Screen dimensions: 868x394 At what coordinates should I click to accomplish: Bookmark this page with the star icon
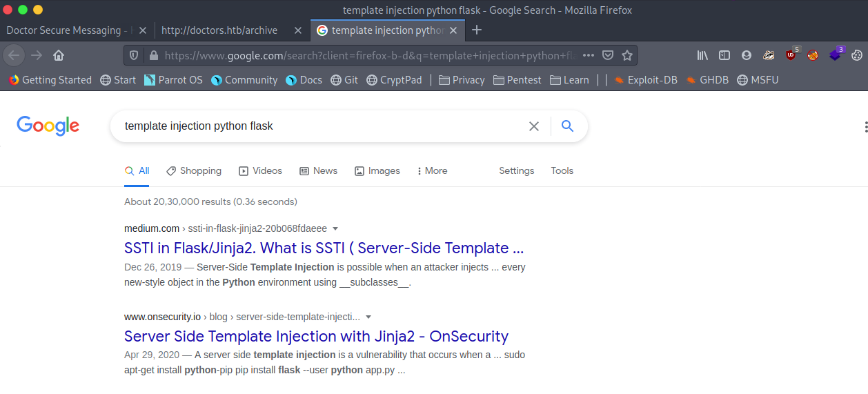(627, 55)
